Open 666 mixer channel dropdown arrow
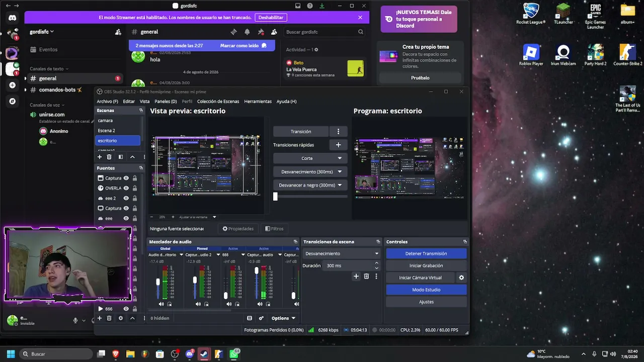This screenshot has height=362, width=644. (243, 255)
